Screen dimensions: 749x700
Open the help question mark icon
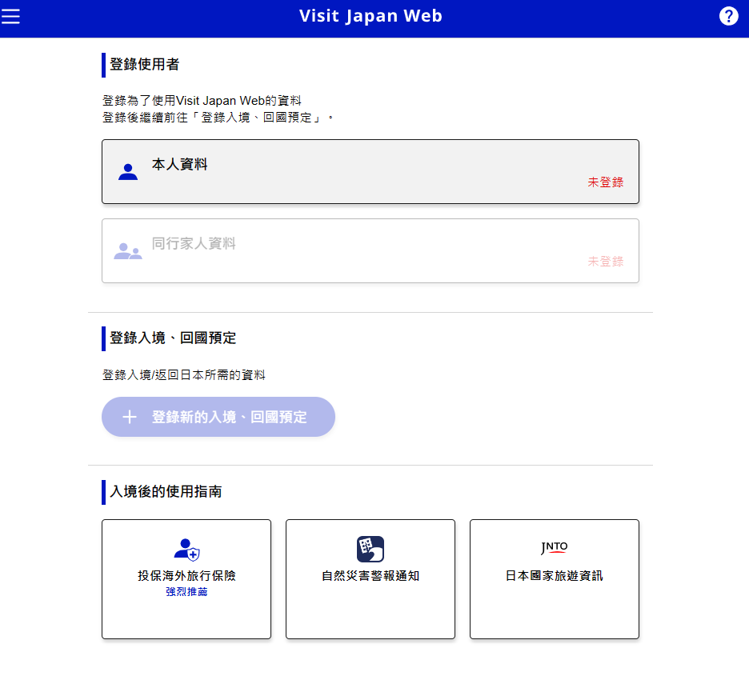coord(728,16)
